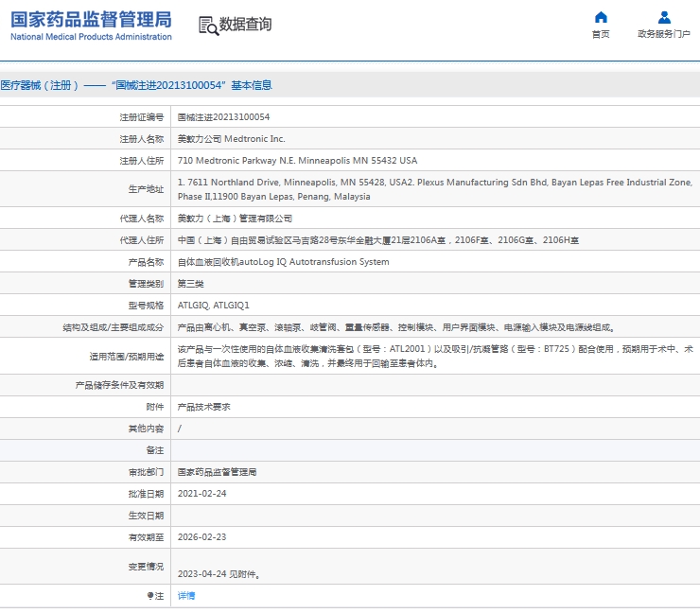This screenshot has height=613, width=700.
Task: Open the 政务服务门户 user portal icon
Action: coord(664,17)
